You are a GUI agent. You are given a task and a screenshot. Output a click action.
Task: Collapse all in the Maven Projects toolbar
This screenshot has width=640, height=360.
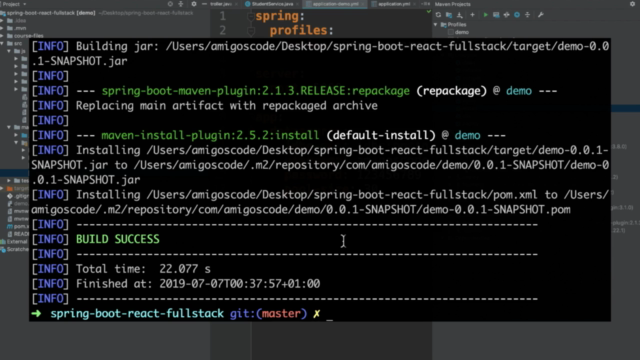click(527, 15)
